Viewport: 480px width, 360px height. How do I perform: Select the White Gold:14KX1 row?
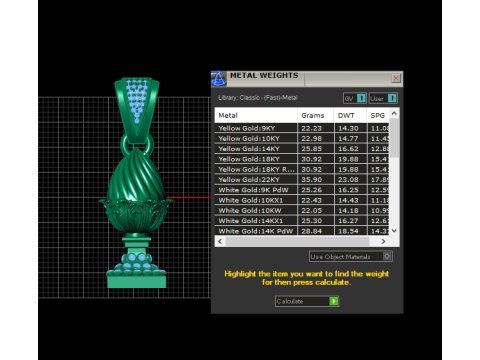(x=302, y=221)
